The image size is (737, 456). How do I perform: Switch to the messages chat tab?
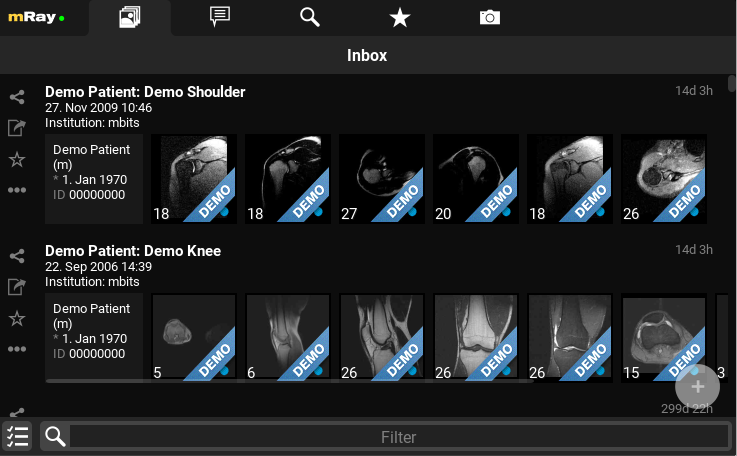220,17
